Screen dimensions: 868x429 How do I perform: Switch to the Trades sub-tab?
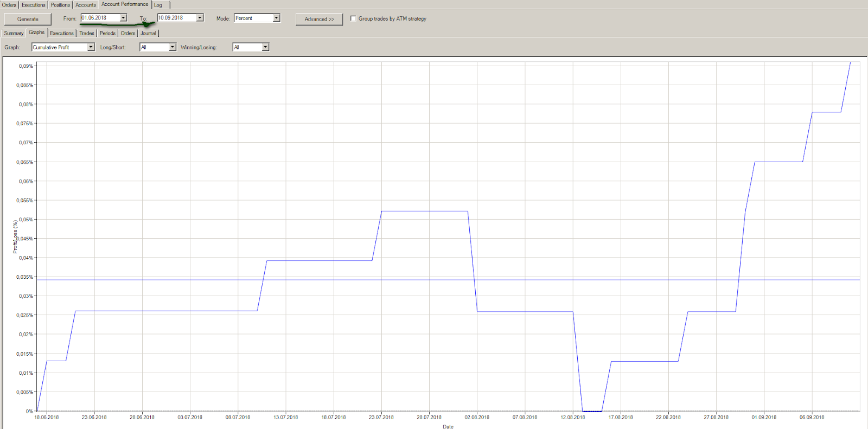(87, 33)
